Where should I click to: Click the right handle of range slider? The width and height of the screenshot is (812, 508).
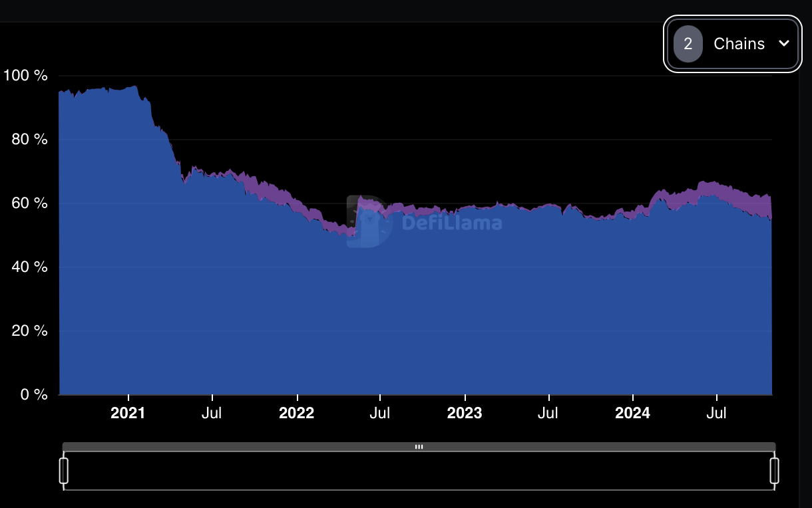coord(774,470)
